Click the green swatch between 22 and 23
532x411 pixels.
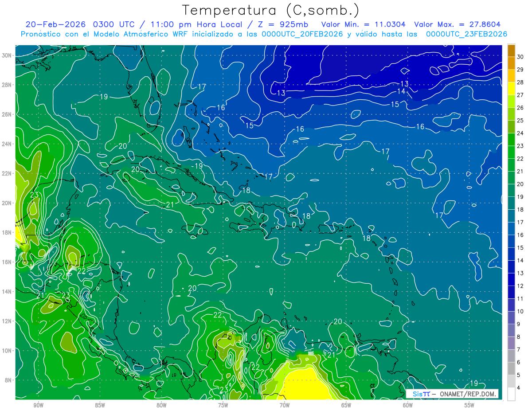pos(511,152)
